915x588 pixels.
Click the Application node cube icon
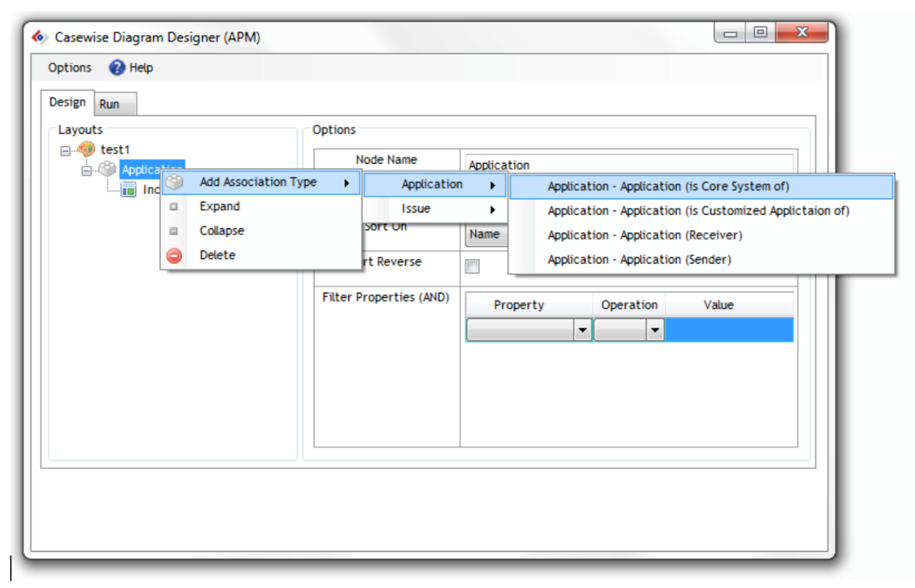click(107, 170)
